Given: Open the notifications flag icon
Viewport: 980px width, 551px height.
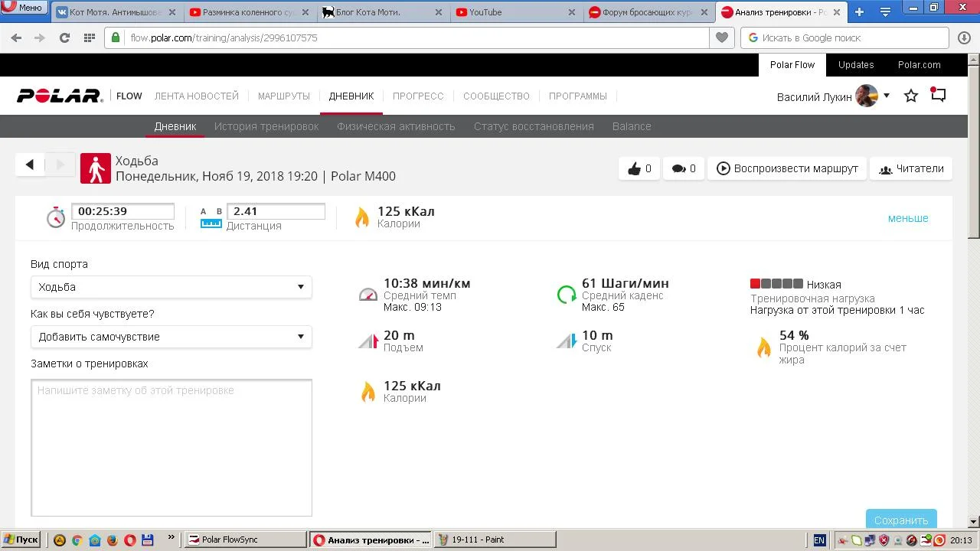Looking at the screenshot, I should pos(939,96).
